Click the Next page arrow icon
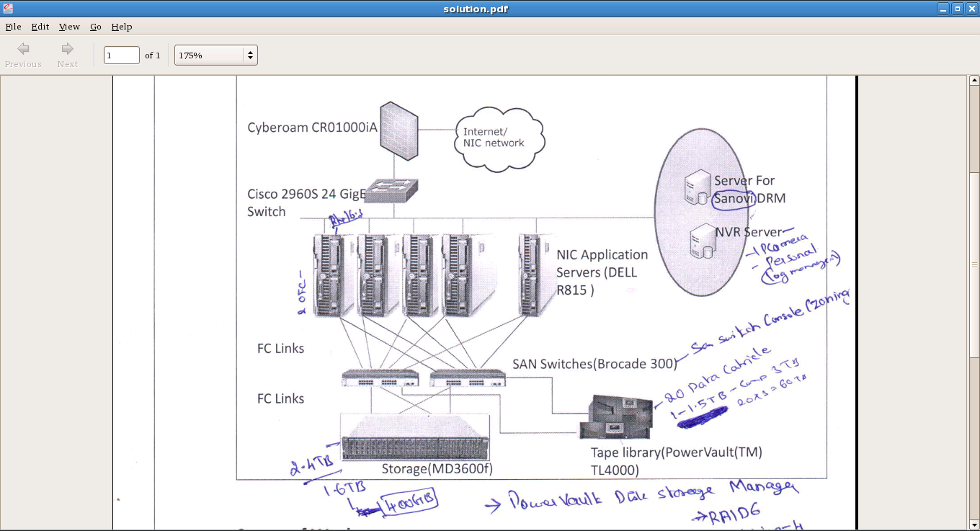This screenshot has height=531, width=980. point(67,49)
